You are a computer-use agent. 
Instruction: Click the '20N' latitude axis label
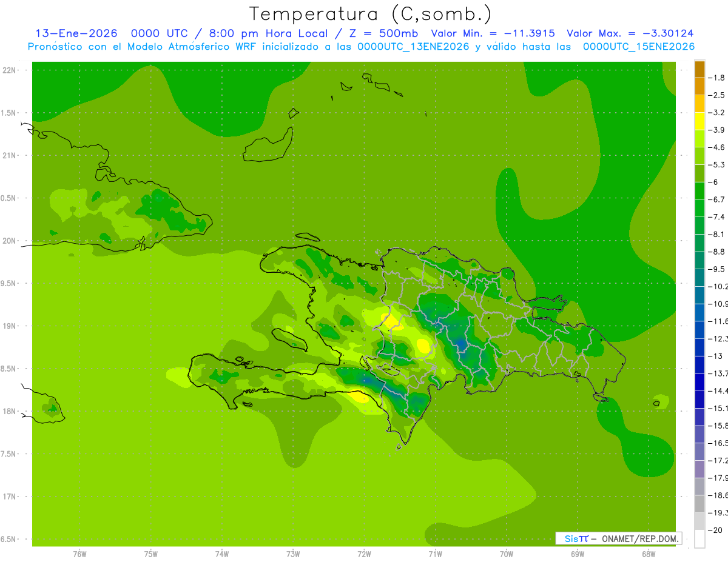8,241
